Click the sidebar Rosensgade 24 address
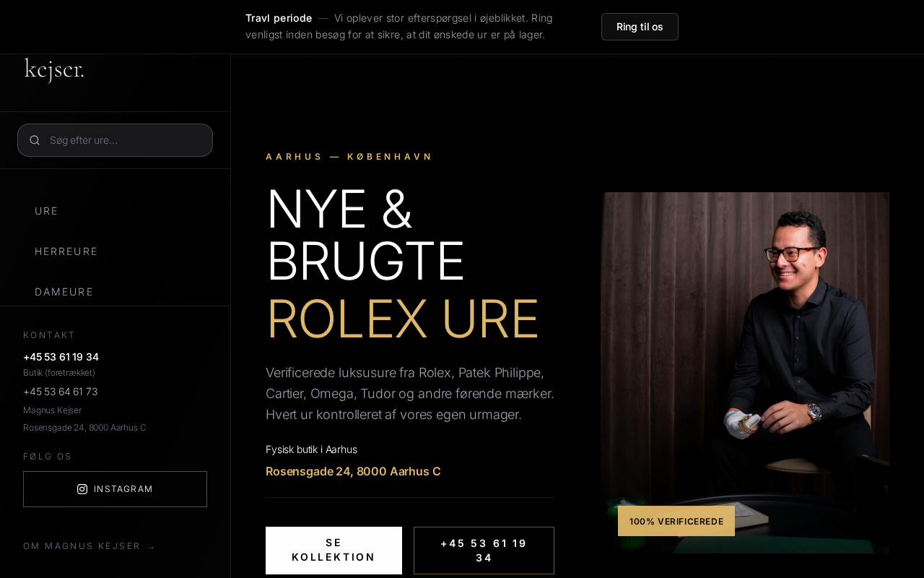 [84, 428]
